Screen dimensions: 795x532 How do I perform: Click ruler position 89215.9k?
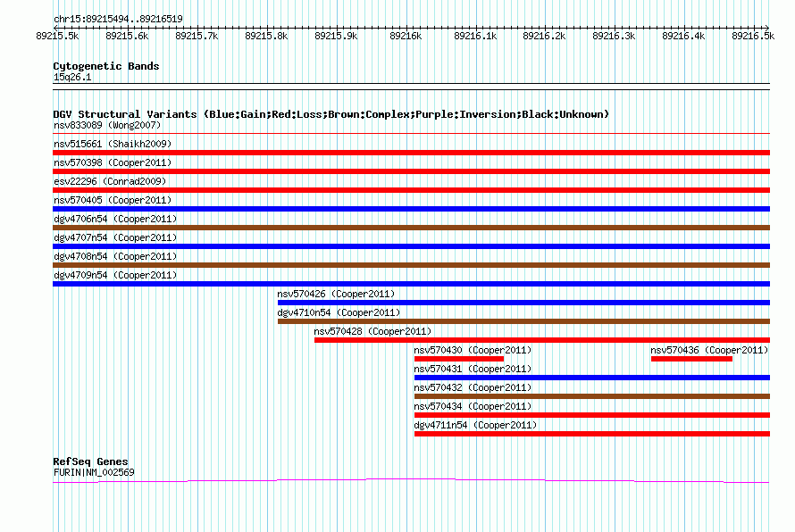336,36
